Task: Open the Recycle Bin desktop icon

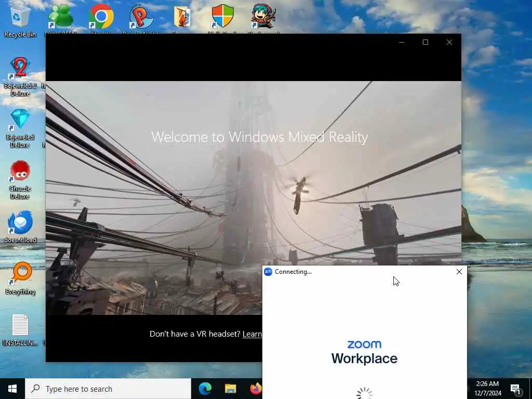Action: 20,20
